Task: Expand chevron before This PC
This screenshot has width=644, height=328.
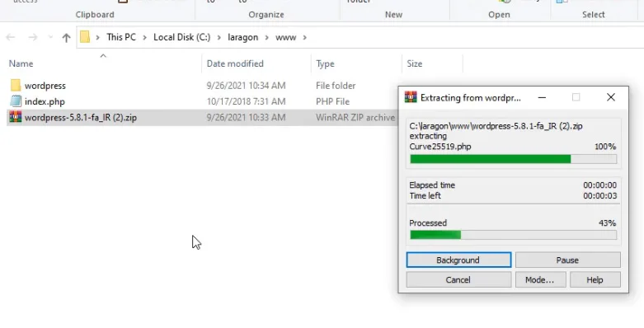Action: (98, 37)
